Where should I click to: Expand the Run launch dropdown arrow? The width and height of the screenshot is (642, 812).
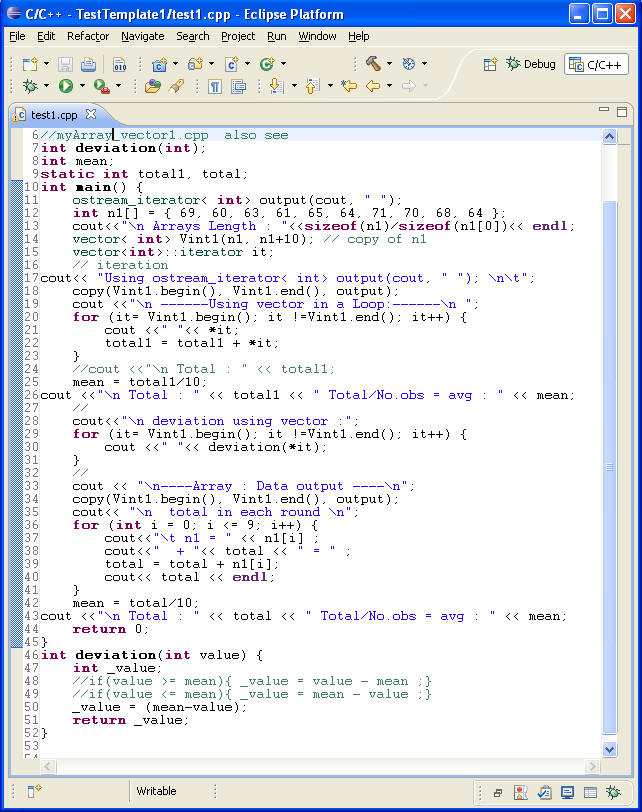coord(82,86)
